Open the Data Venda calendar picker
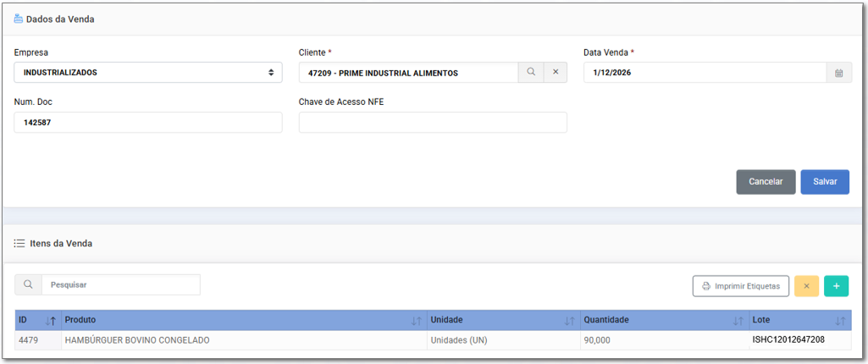 point(838,73)
